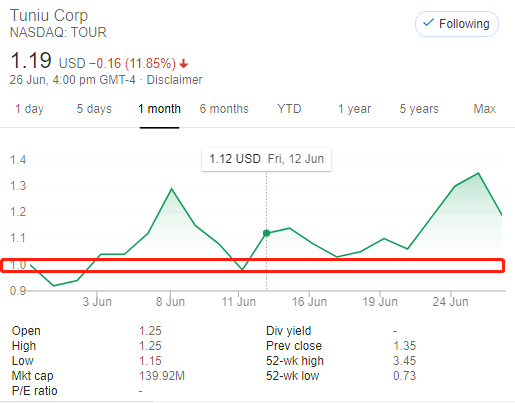
Task: Click the NASDAQ: TOUR ticker text
Action: coord(58,32)
